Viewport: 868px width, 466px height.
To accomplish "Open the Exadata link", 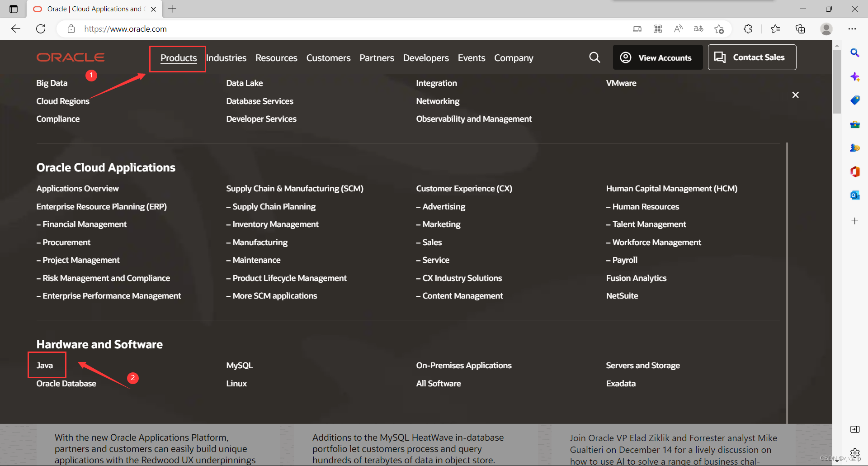I will pyautogui.click(x=621, y=383).
